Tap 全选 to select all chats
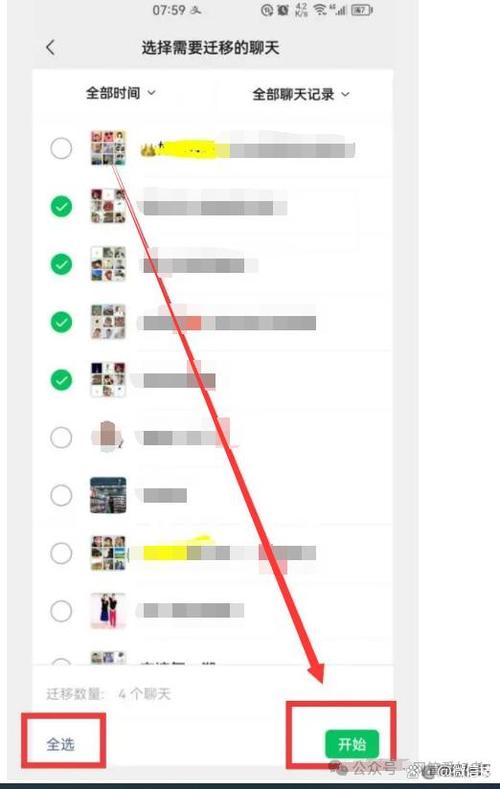500x789 pixels. tap(60, 744)
